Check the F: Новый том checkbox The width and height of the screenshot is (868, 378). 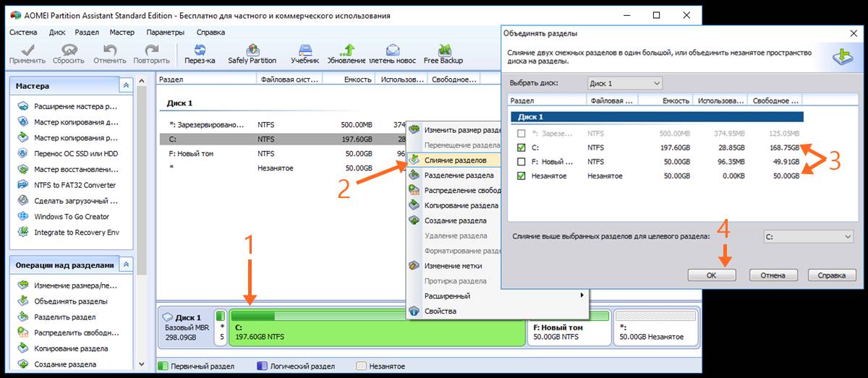tap(523, 162)
